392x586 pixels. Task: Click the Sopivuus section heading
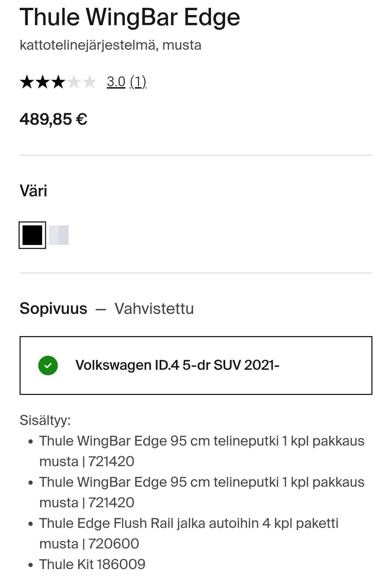(53, 309)
